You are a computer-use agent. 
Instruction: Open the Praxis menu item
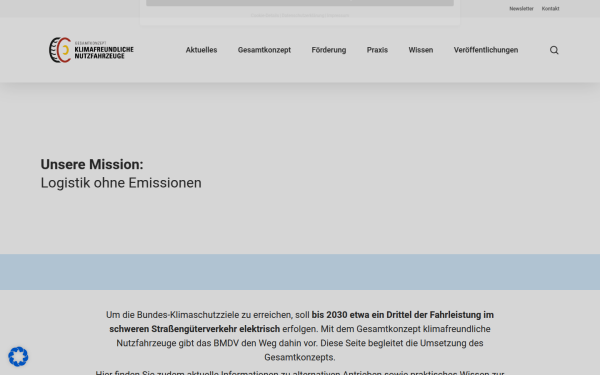pyautogui.click(x=377, y=50)
